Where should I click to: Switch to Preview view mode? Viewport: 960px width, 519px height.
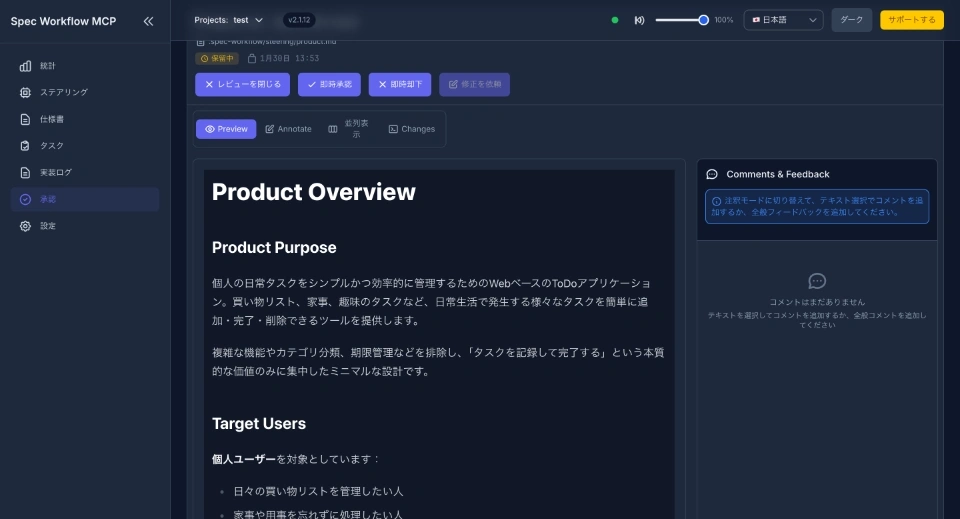[x=226, y=129]
